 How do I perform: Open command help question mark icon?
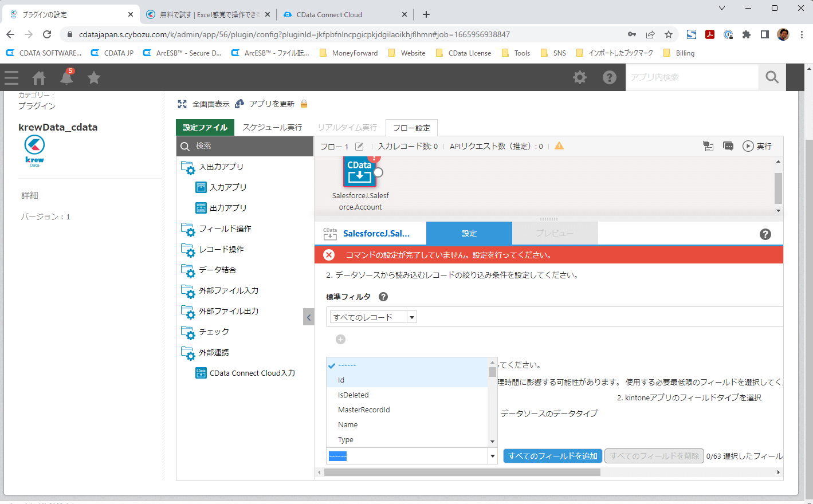765,234
